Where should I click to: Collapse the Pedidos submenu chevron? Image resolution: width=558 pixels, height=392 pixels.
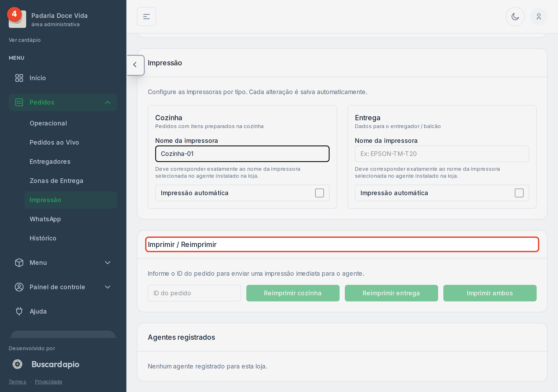pos(107,102)
